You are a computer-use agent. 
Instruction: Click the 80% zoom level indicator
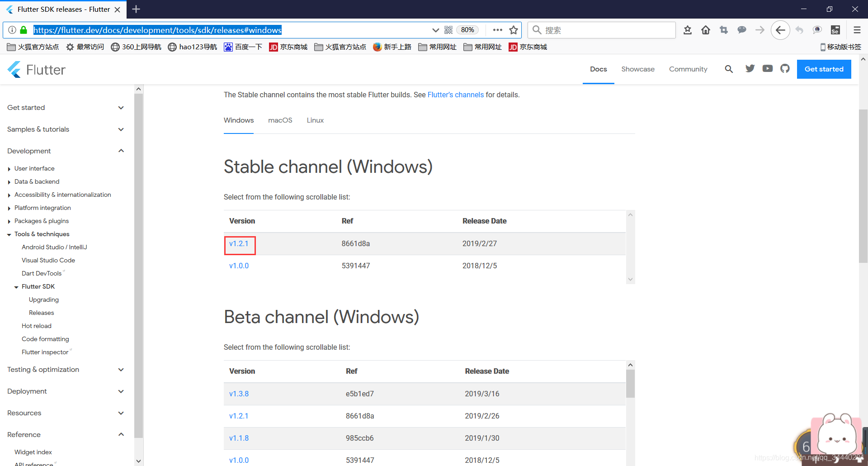click(x=467, y=30)
